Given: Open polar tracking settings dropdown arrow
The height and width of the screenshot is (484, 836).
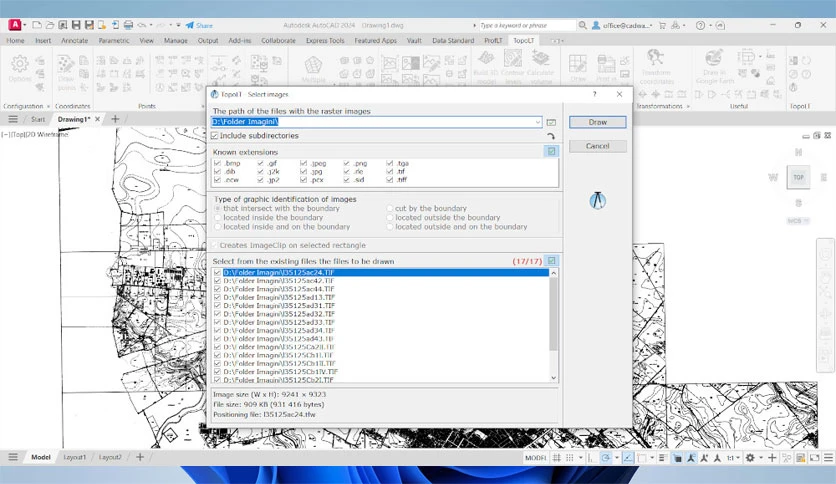Looking at the screenshot, I should coord(617,457).
